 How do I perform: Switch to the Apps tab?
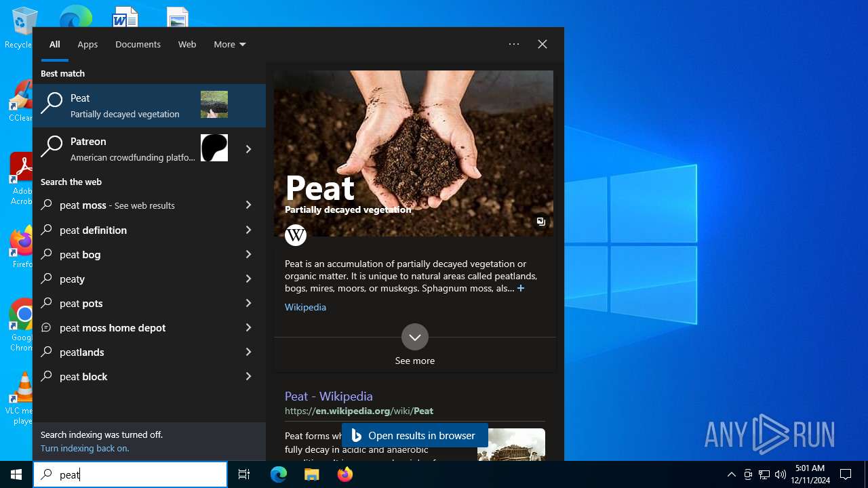point(87,44)
